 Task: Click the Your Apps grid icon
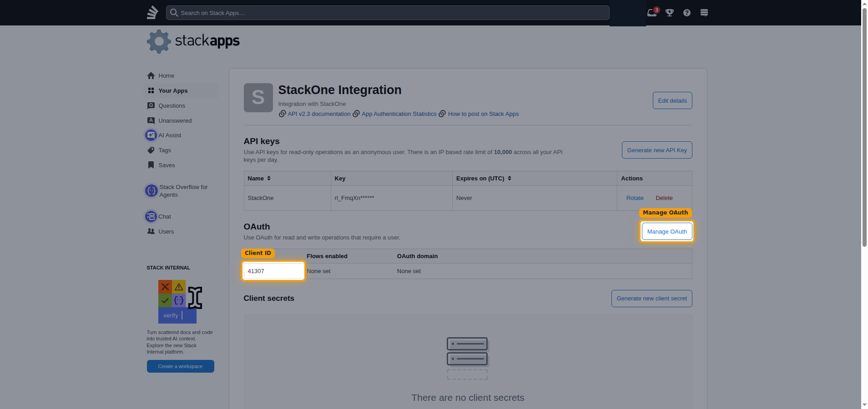pyautogui.click(x=151, y=90)
